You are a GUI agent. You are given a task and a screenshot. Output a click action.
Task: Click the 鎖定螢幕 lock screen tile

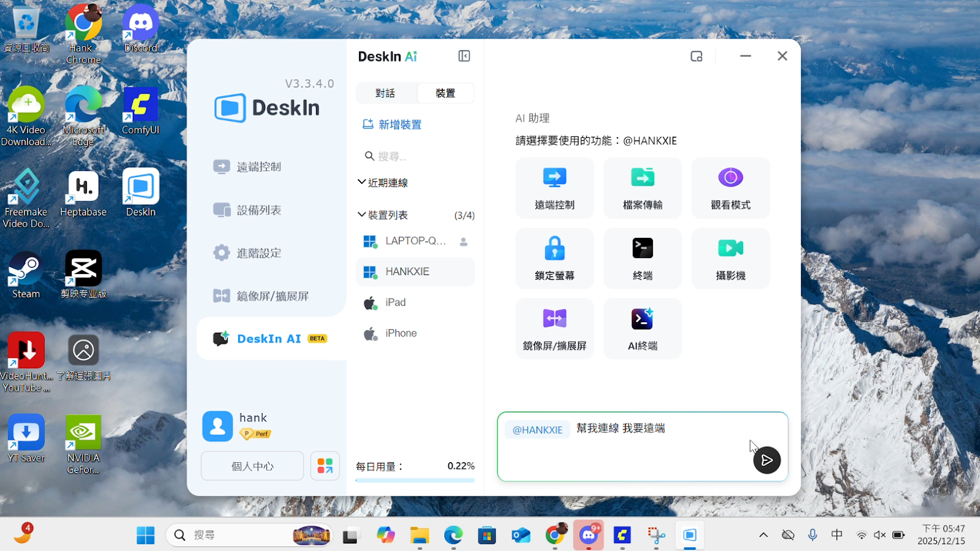pos(554,258)
